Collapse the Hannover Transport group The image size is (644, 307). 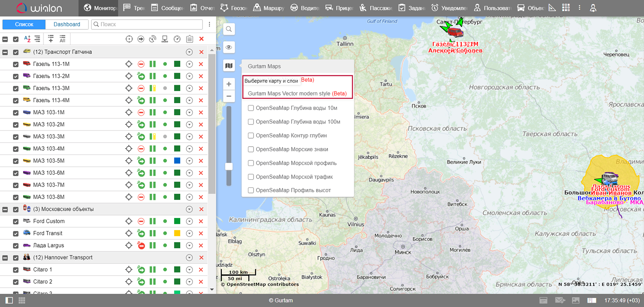(x=5, y=258)
